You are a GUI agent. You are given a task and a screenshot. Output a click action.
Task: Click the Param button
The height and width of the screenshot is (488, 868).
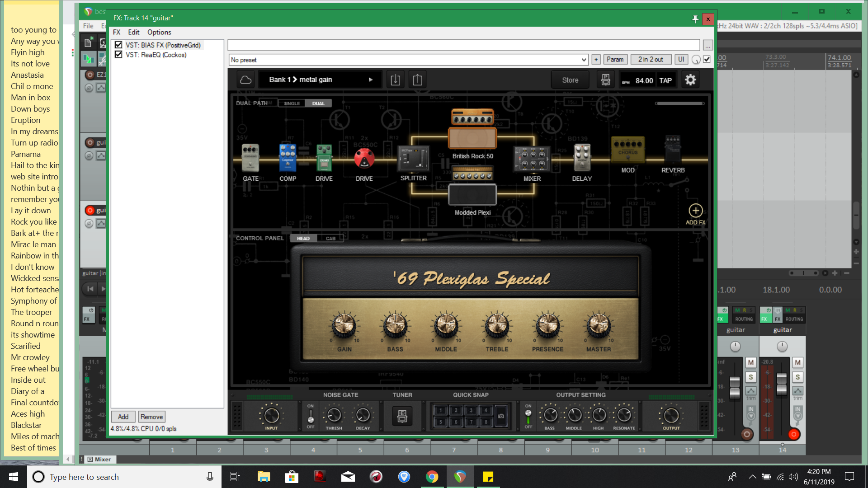[x=615, y=60]
